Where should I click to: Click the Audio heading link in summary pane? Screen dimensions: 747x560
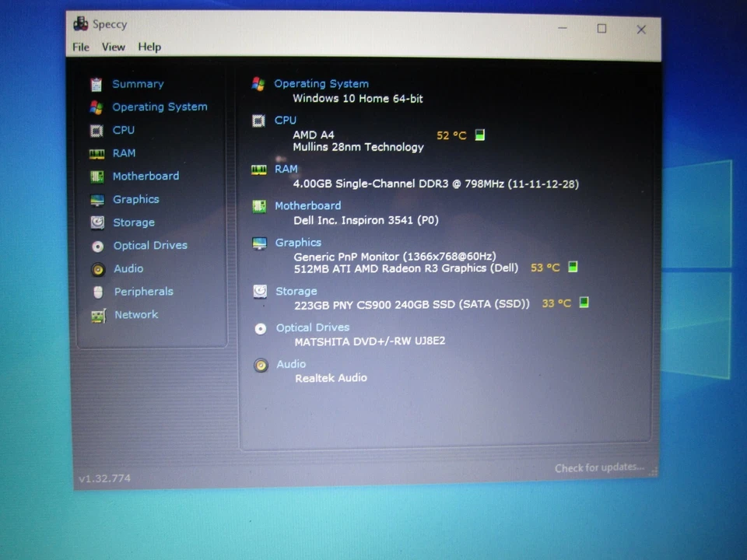tap(291, 364)
